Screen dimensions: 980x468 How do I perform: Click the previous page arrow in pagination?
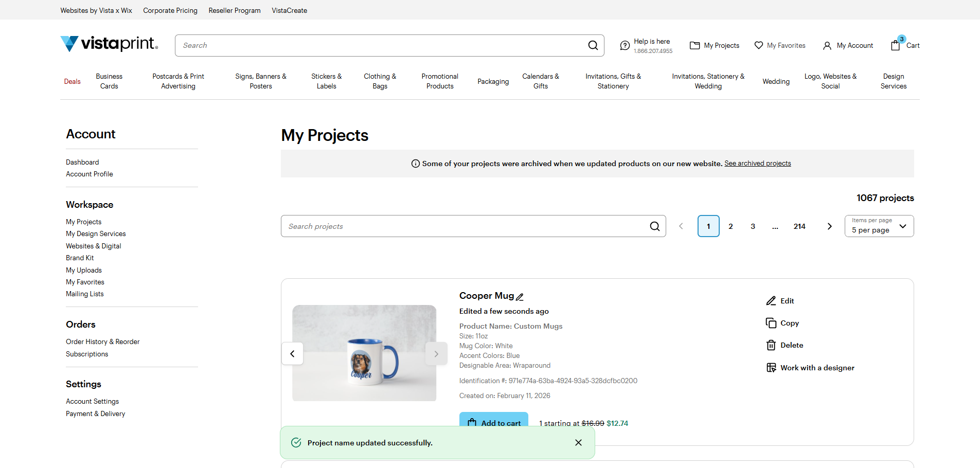[681, 226]
